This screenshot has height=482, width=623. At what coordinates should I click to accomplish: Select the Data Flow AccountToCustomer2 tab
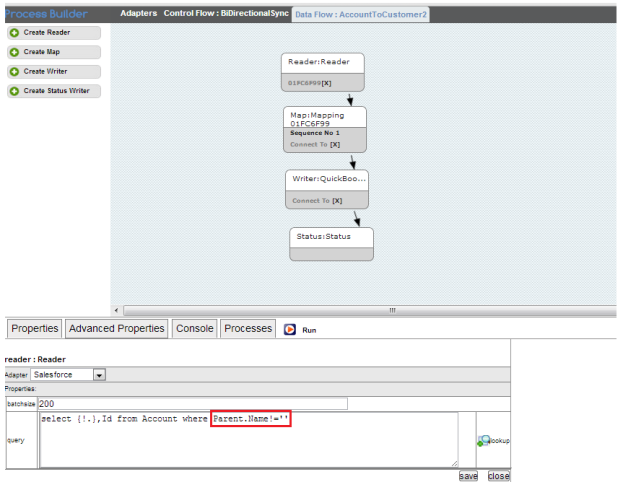(x=361, y=15)
